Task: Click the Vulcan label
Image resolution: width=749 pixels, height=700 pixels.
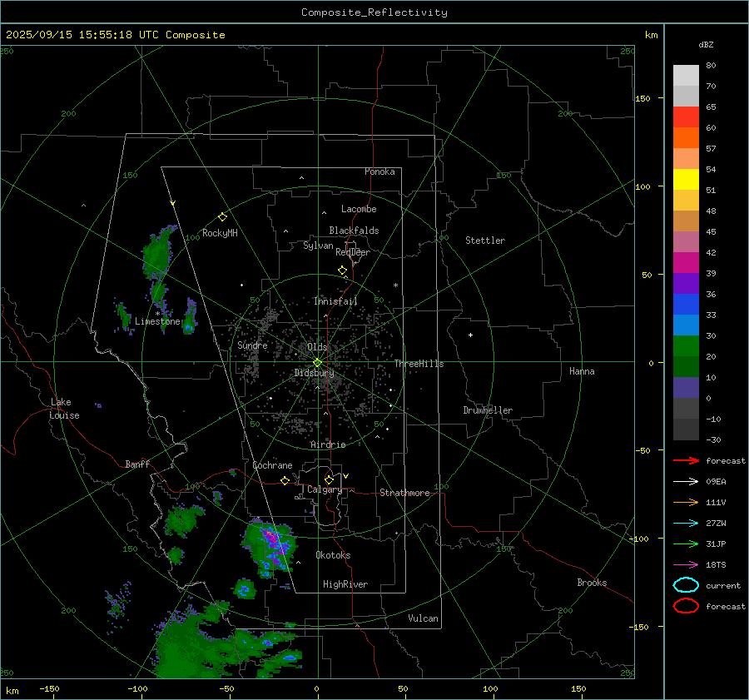Action: click(x=423, y=618)
